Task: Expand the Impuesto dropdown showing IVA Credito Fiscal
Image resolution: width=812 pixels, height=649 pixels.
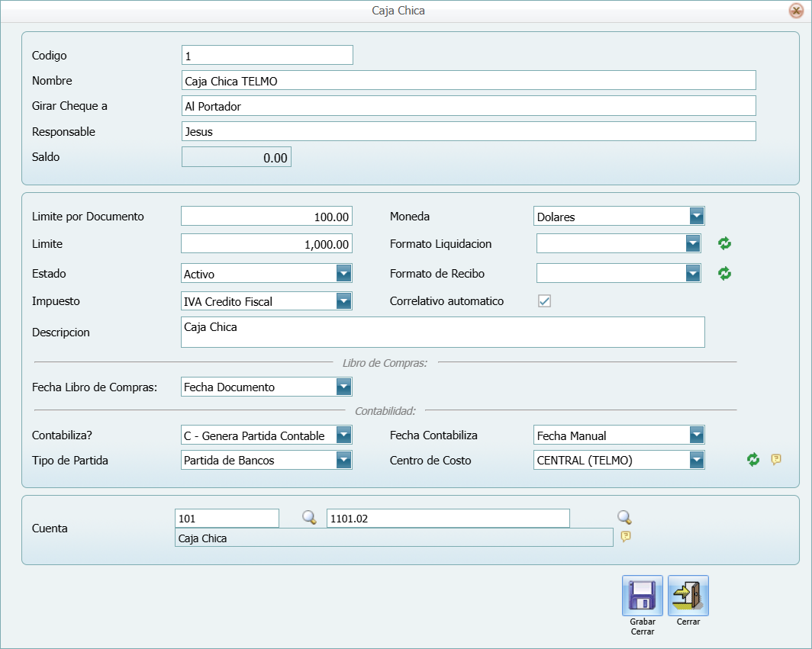Action: click(x=344, y=300)
